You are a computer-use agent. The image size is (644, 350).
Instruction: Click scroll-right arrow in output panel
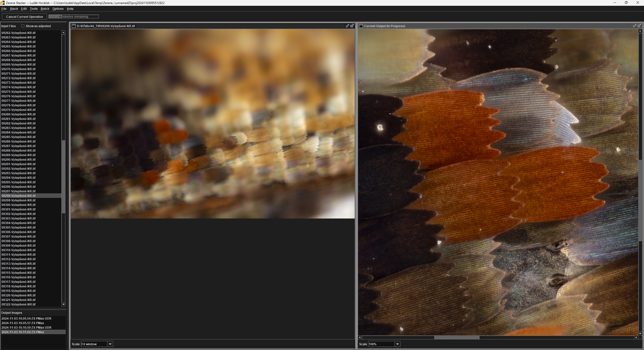click(x=636, y=337)
